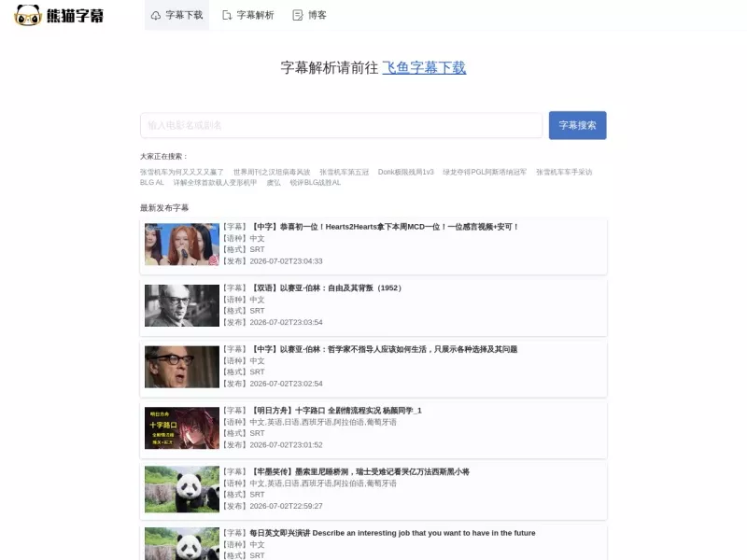Click the 大家正在搜索 label
This screenshot has height=560, width=747.
click(x=163, y=156)
